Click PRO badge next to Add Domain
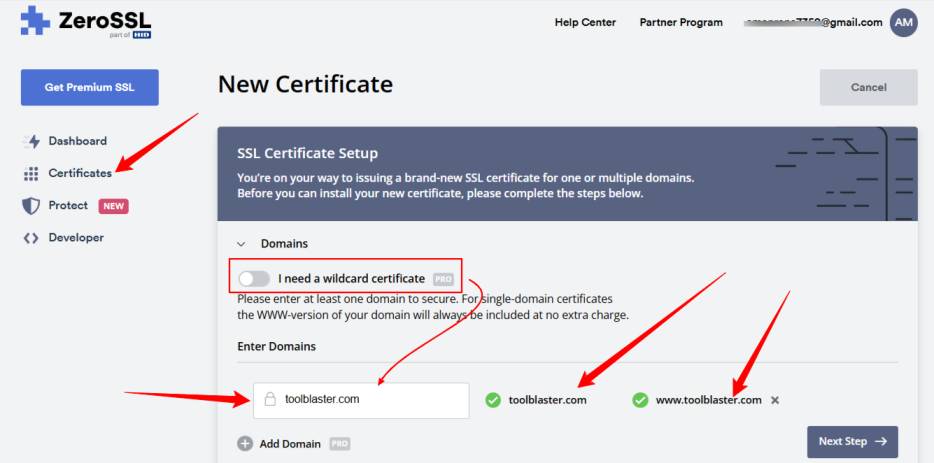Image resolution: width=934 pixels, height=463 pixels. [x=340, y=444]
